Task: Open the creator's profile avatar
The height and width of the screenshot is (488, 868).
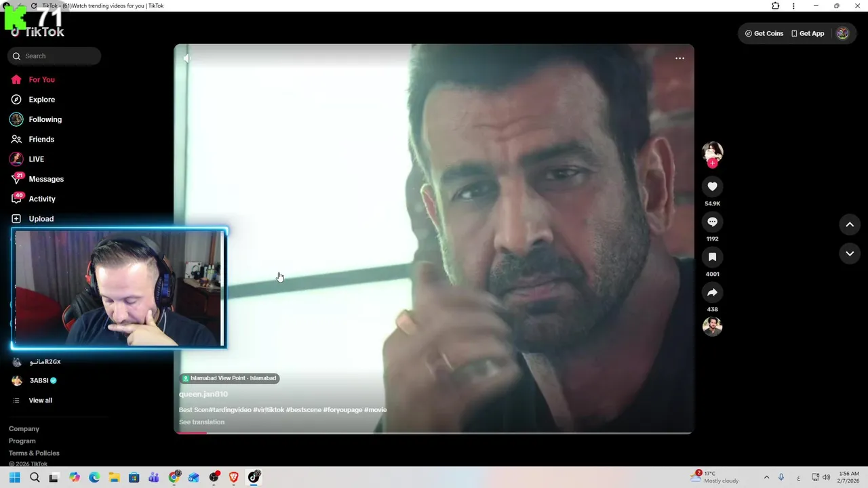Action: pyautogui.click(x=712, y=151)
